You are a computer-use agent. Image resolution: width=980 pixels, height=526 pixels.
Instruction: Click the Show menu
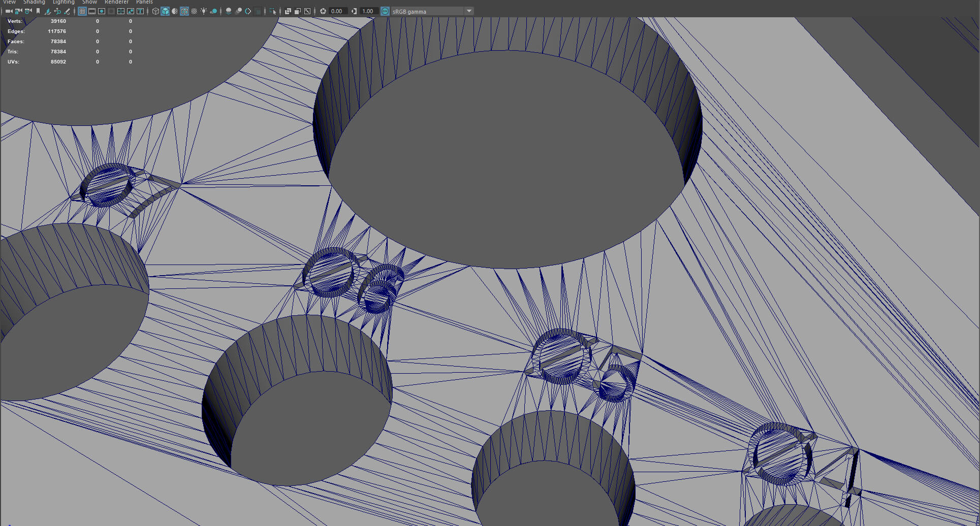point(89,2)
